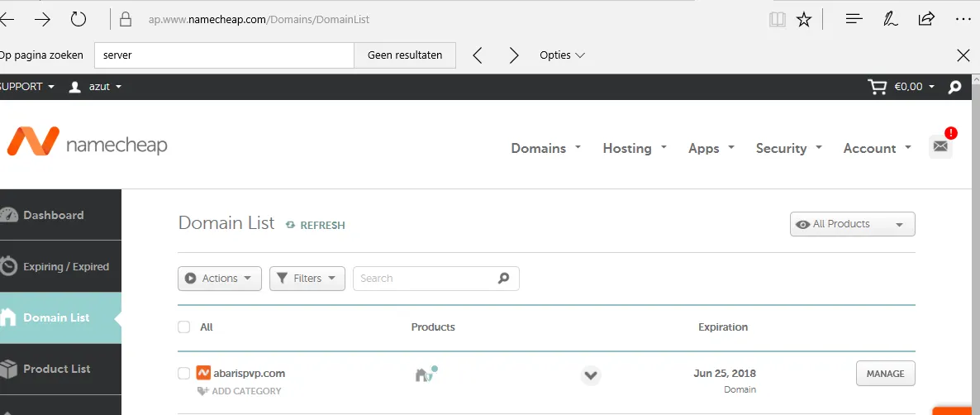
Task: Expand the abarispvp.com row chevron
Action: coord(591,375)
